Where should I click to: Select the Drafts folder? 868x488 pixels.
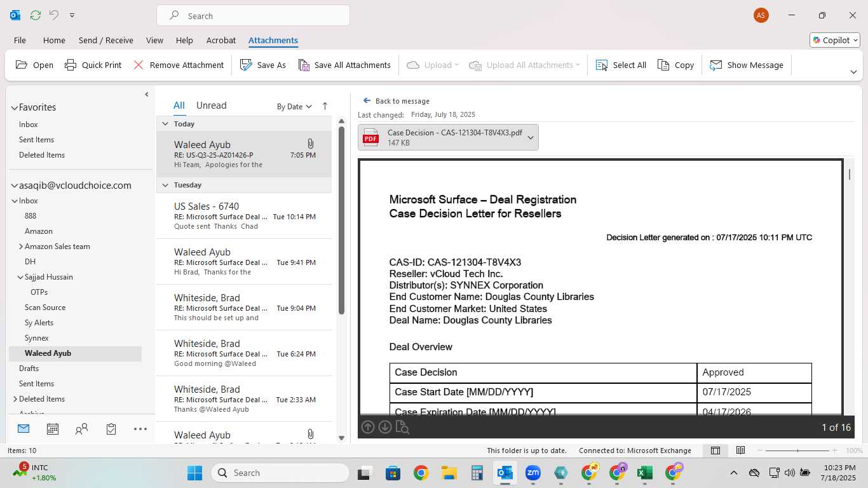29,369
